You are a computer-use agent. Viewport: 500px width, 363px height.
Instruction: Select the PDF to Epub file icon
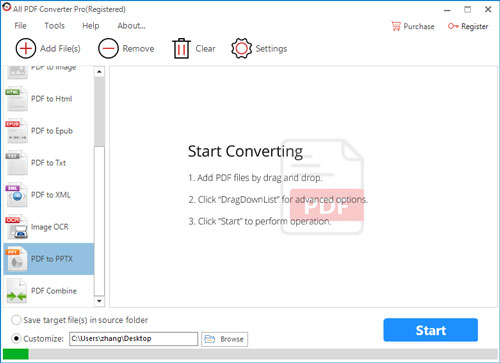tap(16, 131)
